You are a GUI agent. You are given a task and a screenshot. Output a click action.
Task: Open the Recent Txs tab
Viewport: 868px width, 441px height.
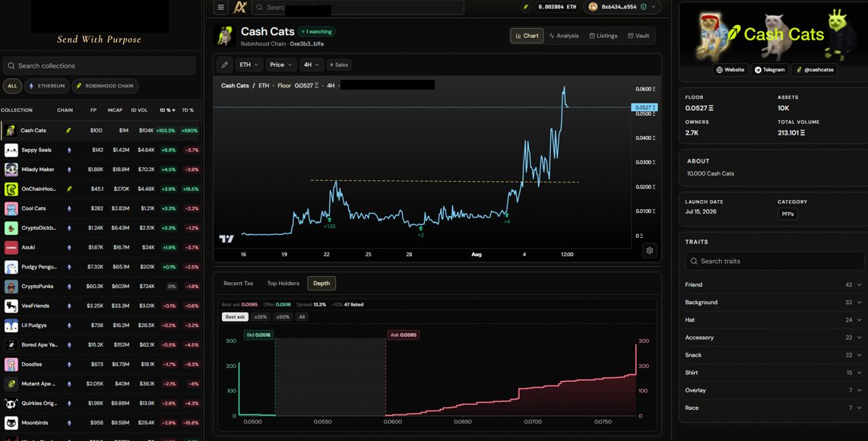pos(238,283)
